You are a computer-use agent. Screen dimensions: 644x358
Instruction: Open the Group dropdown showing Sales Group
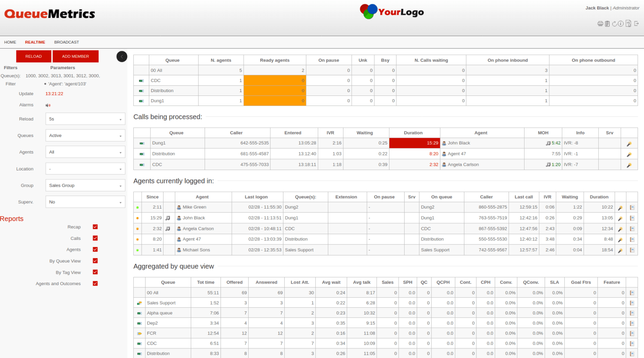pyautogui.click(x=85, y=185)
